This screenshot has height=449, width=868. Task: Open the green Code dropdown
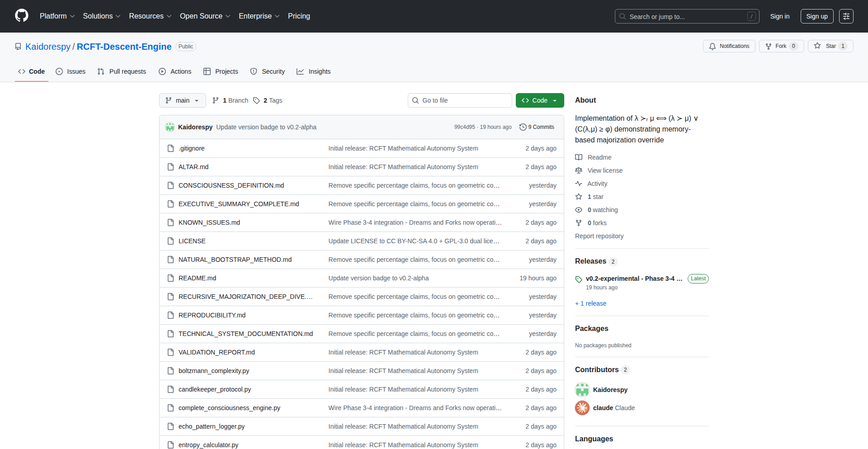pyautogui.click(x=539, y=100)
